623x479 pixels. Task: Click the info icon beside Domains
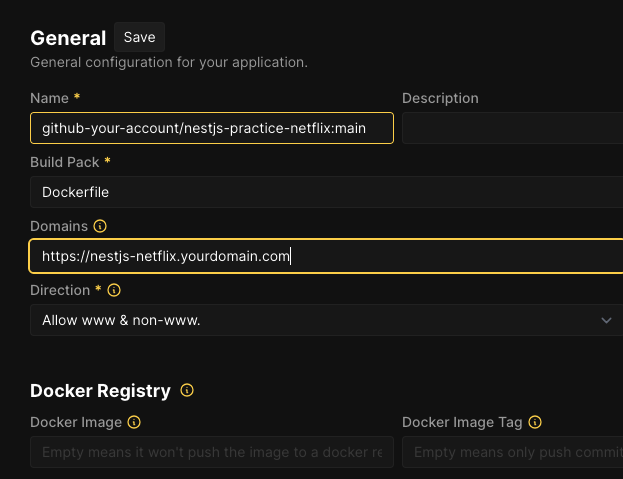(x=100, y=226)
